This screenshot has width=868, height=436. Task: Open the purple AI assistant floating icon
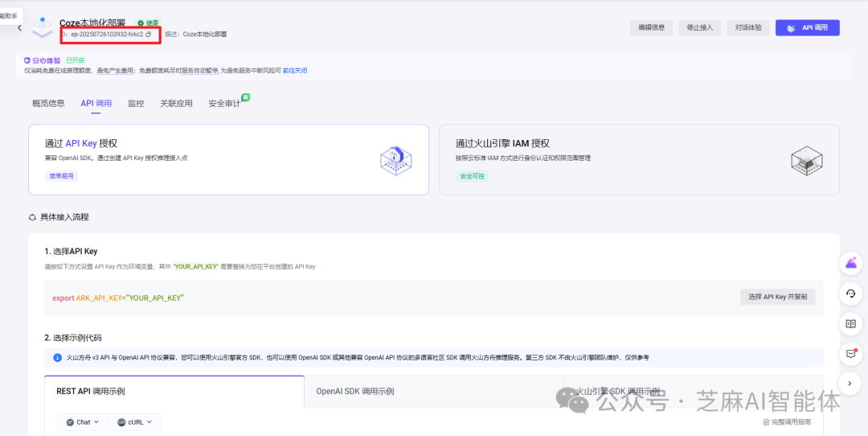pos(851,262)
